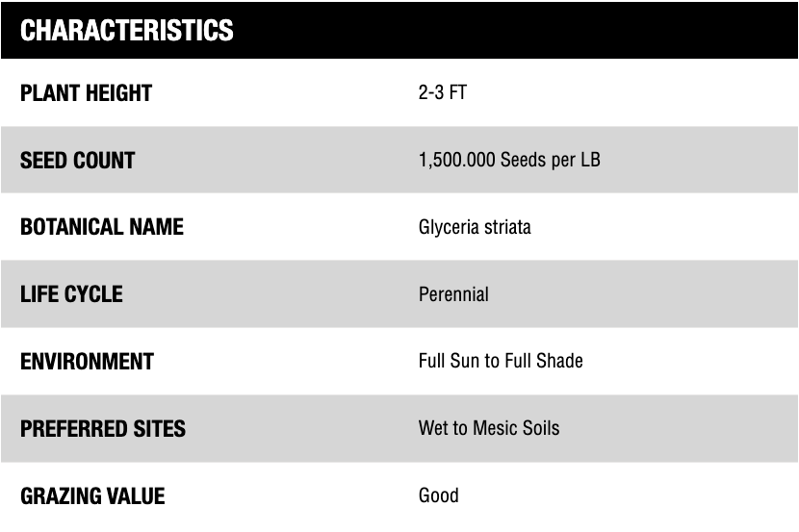Click the CHARACTERISTICS header title
This screenshot has width=799, height=532.
point(127,31)
